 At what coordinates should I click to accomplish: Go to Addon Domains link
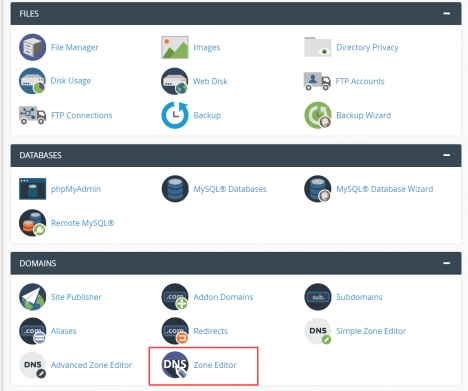tap(223, 297)
